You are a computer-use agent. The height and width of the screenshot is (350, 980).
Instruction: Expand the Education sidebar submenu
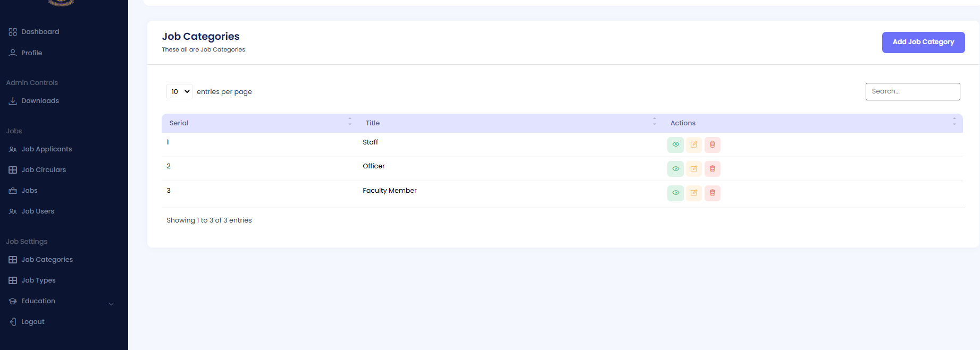coord(111,304)
